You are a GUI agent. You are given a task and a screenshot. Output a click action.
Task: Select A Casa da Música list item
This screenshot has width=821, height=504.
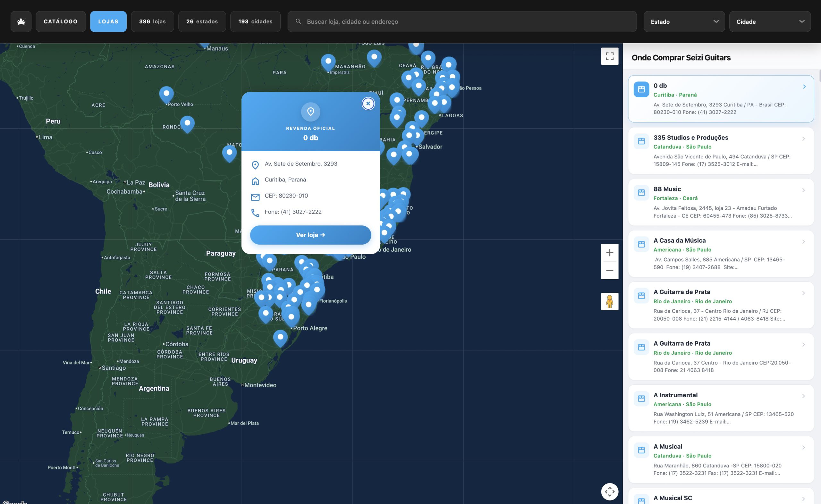tap(721, 254)
